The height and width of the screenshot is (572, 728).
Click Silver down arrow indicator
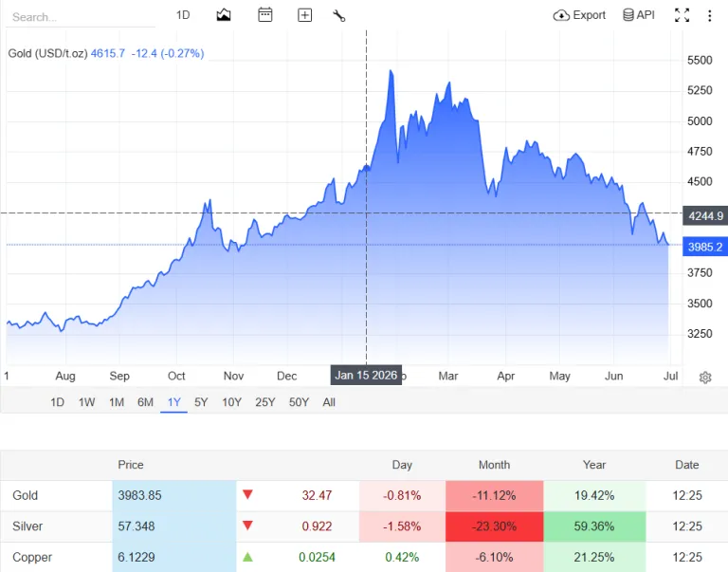[247, 526]
